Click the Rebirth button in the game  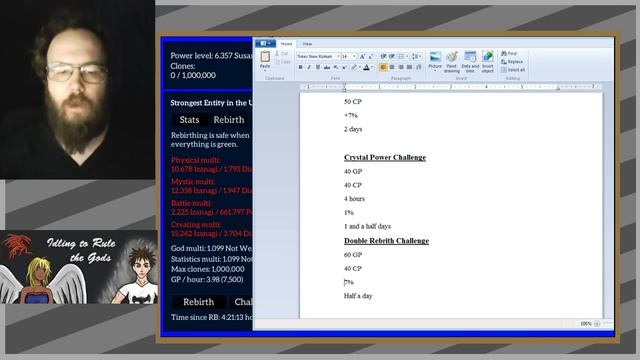point(198,302)
